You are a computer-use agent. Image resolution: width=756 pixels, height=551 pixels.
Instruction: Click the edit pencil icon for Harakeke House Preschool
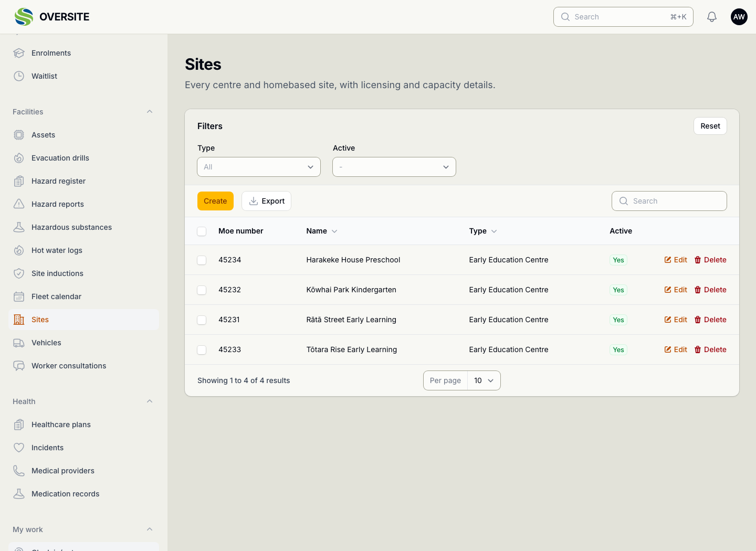668,260
